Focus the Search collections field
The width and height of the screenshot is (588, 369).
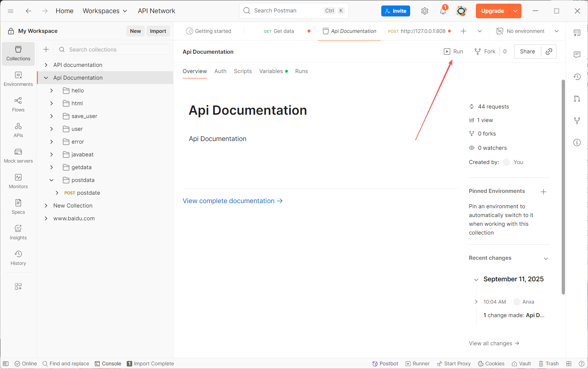click(x=112, y=49)
